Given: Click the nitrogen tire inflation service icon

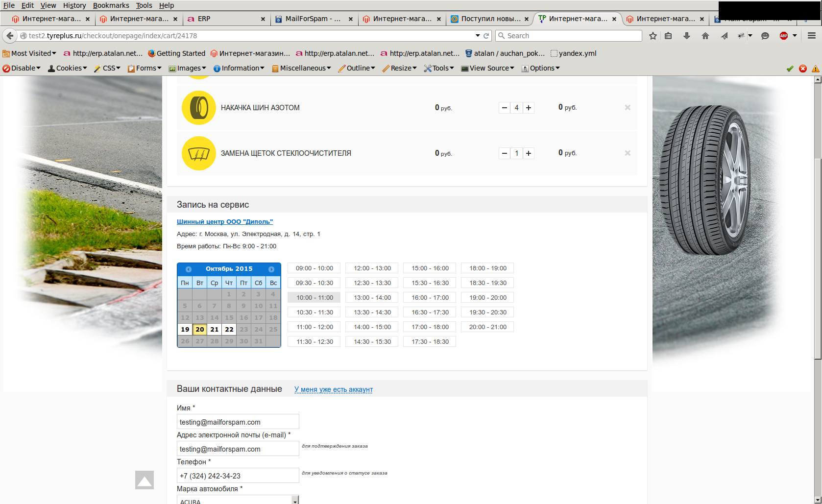Looking at the screenshot, I should click(x=199, y=108).
